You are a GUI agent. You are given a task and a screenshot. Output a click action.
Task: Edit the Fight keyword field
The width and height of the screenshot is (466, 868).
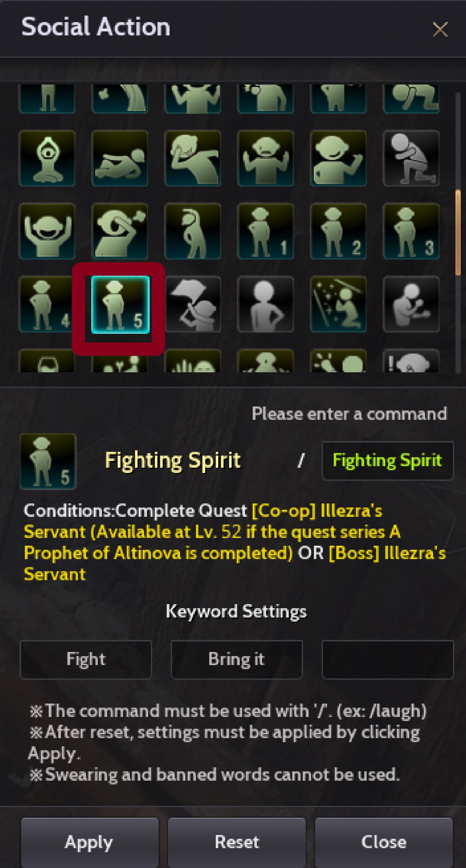tap(86, 659)
